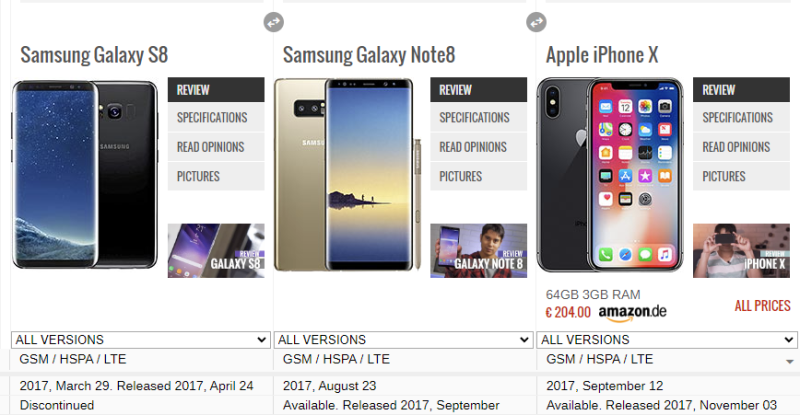800x415 pixels.
Task: Click the Samsung Galaxy S8 phone image
Action: (85, 174)
